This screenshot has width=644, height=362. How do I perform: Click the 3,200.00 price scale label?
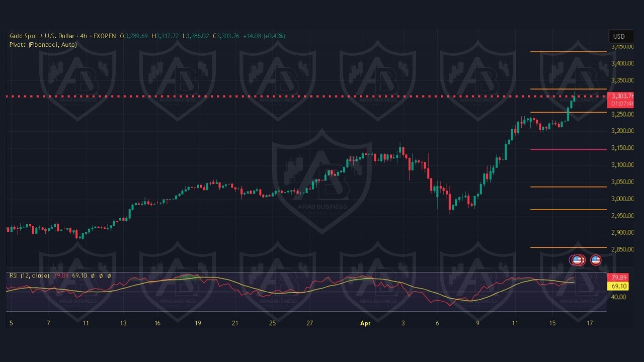pyautogui.click(x=621, y=131)
